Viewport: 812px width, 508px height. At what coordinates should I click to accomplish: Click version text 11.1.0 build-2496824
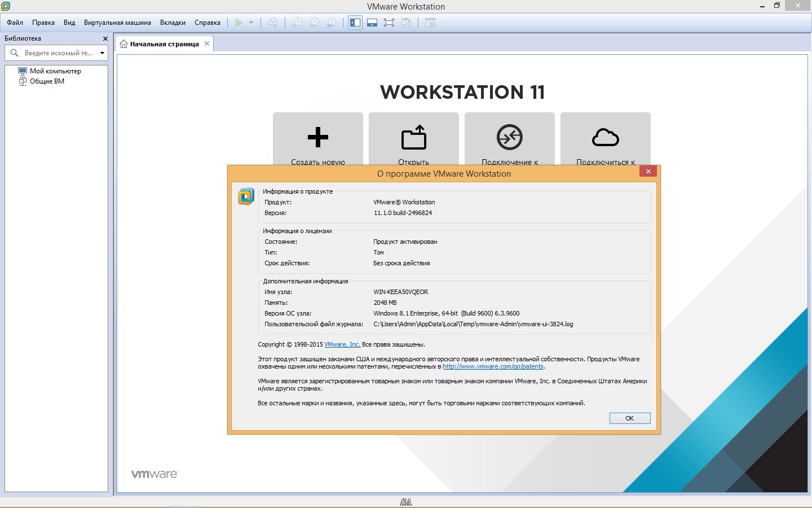pyautogui.click(x=403, y=213)
